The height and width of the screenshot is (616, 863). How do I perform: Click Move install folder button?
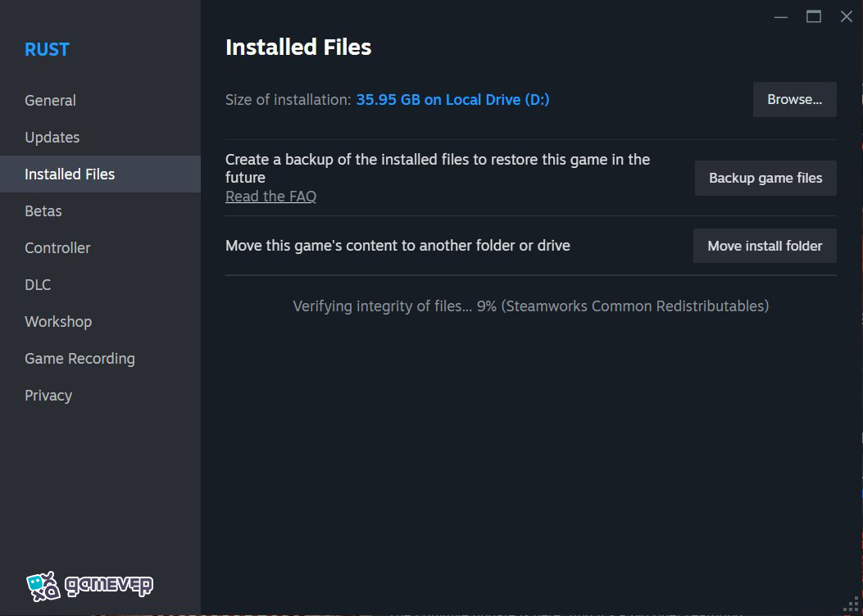(x=765, y=246)
